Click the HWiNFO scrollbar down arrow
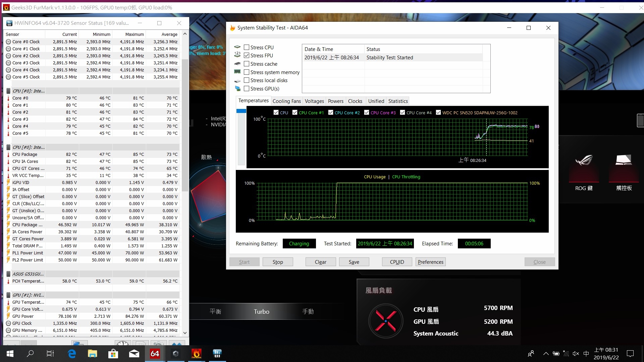Viewport: 644px width, 362px height. pos(185,333)
